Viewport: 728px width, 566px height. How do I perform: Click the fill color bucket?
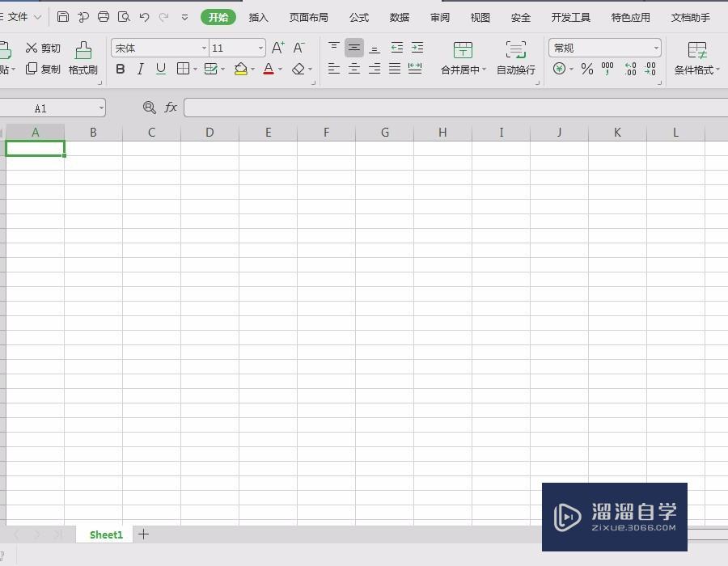[240, 69]
